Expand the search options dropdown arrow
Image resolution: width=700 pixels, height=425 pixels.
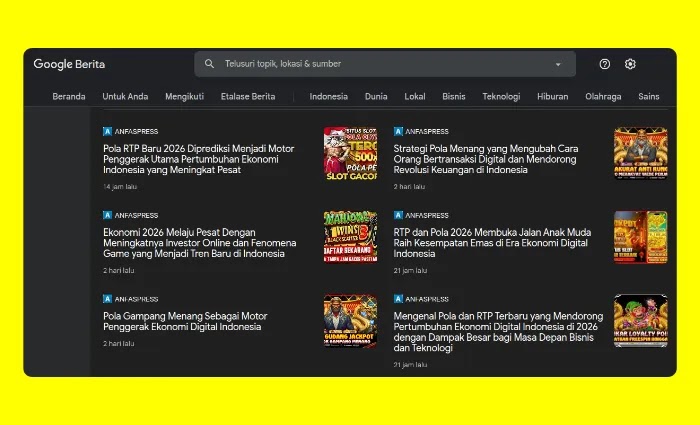click(558, 64)
